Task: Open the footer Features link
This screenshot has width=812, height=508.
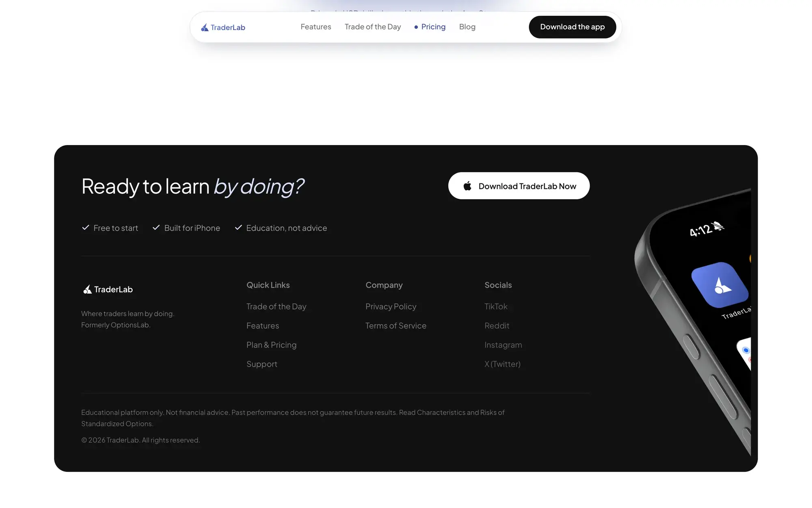Action: pos(263,326)
